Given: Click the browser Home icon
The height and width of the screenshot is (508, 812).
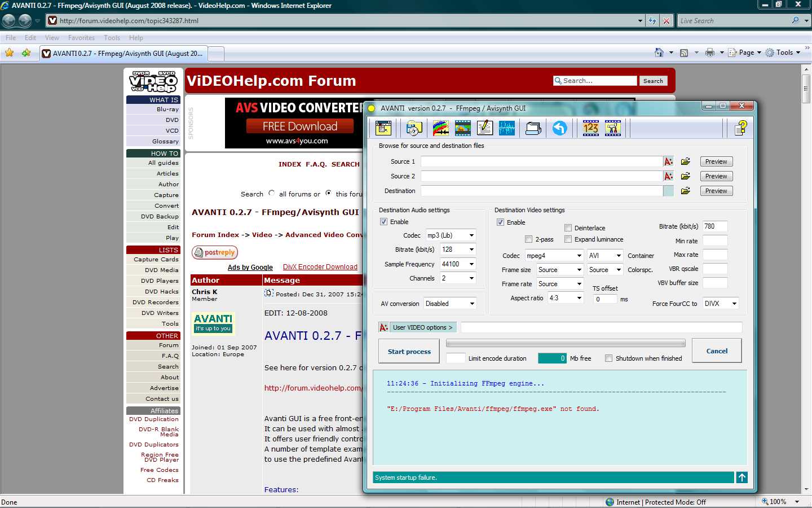Looking at the screenshot, I should pyautogui.click(x=659, y=52).
